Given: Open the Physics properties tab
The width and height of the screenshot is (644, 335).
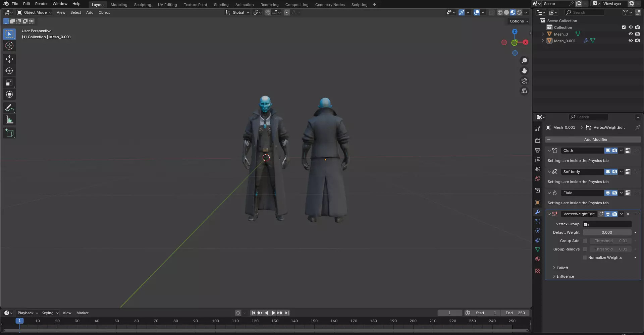Looking at the screenshot, I should [538, 231].
